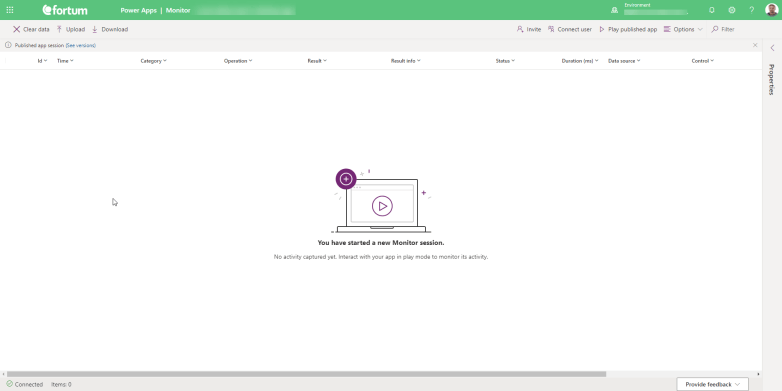Open the Operation column header menu
The image size is (782, 391).
coord(238,61)
